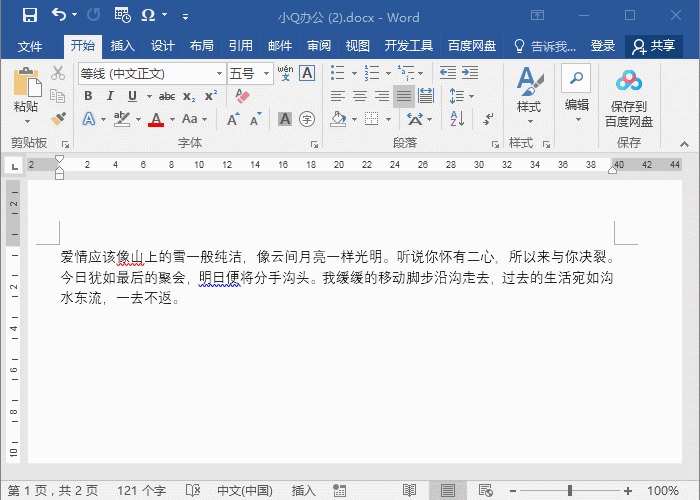
Task: Switch to the Review (审阅) tab
Action: click(x=319, y=46)
